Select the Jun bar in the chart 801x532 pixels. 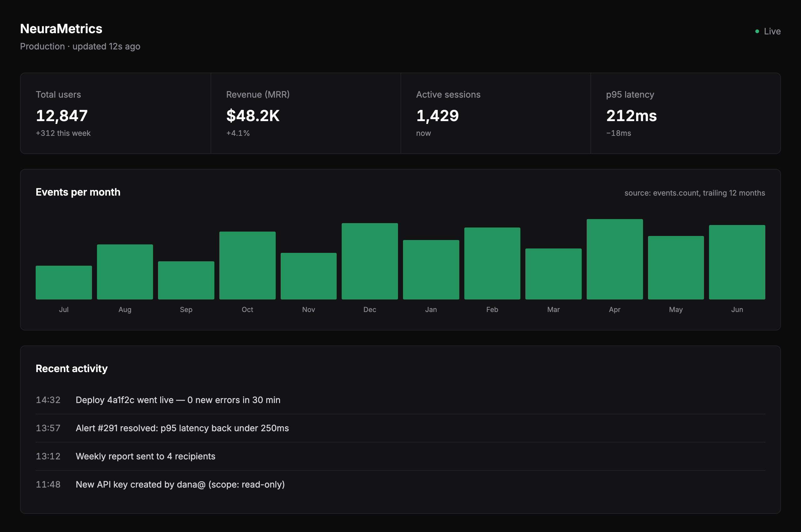click(x=737, y=262)
